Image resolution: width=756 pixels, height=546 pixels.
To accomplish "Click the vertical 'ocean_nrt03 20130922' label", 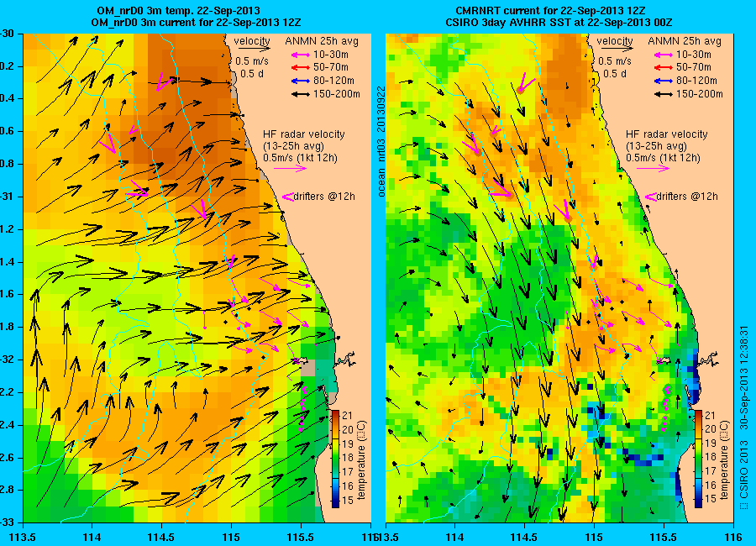I will click(x=381, y=141).
